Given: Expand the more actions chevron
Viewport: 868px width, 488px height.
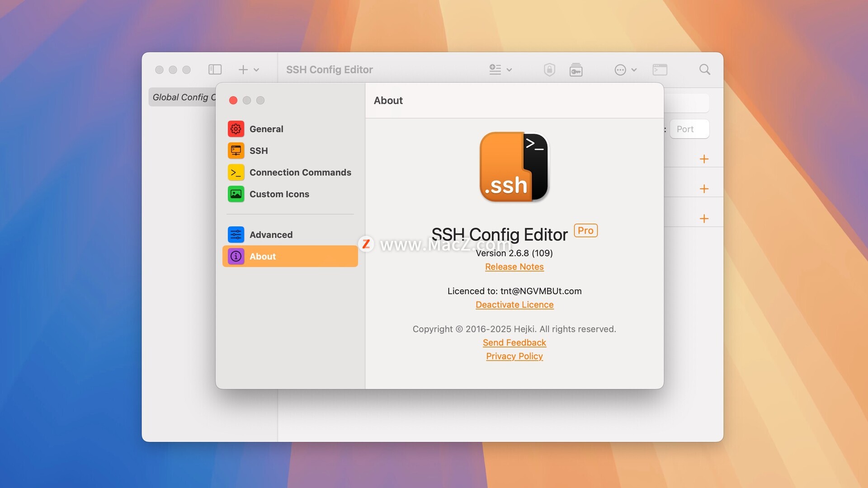Looking at the screenshot, I should coord(634,70).
